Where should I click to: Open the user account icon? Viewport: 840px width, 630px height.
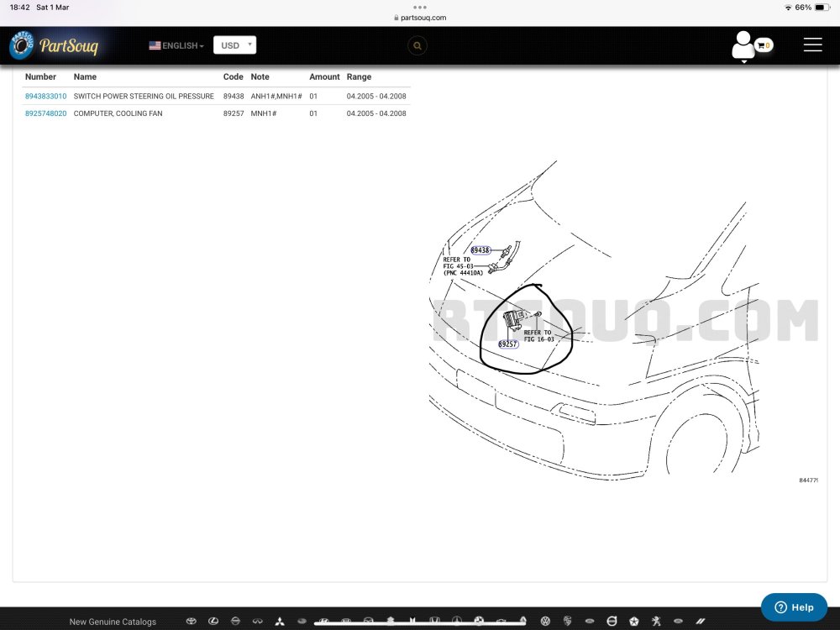click(x=743, y=45)
